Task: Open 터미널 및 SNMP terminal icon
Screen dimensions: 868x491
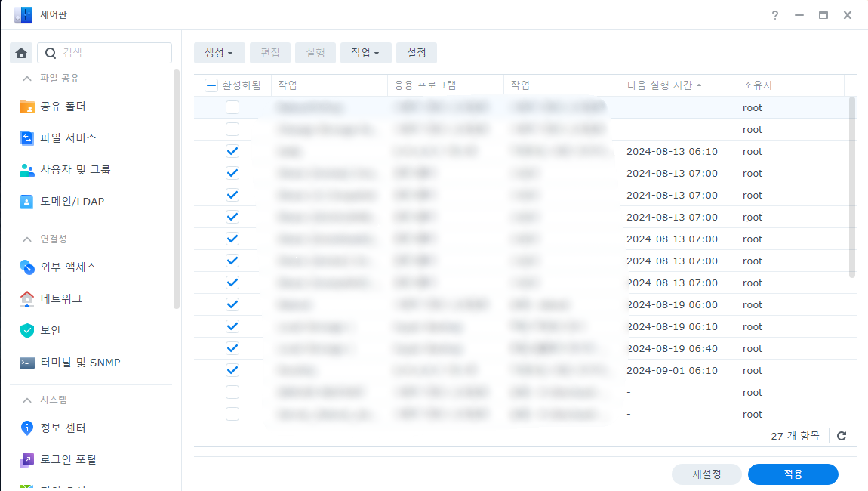Action: [27, 363]
